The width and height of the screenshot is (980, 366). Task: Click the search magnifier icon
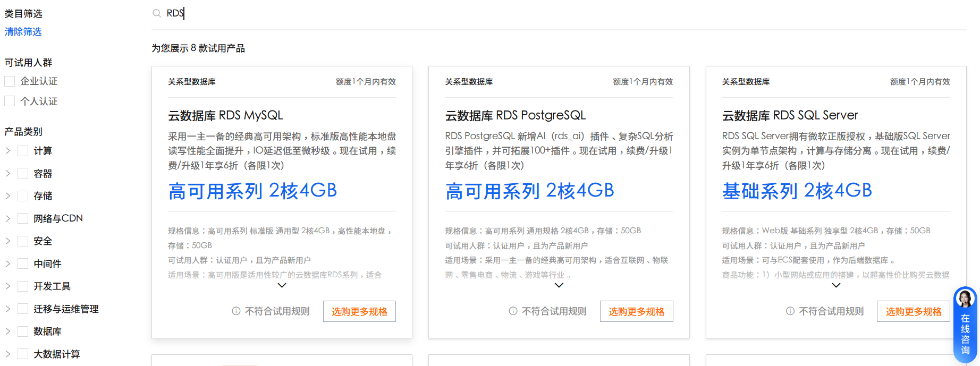pyautogui.click(x=157, y=13)
